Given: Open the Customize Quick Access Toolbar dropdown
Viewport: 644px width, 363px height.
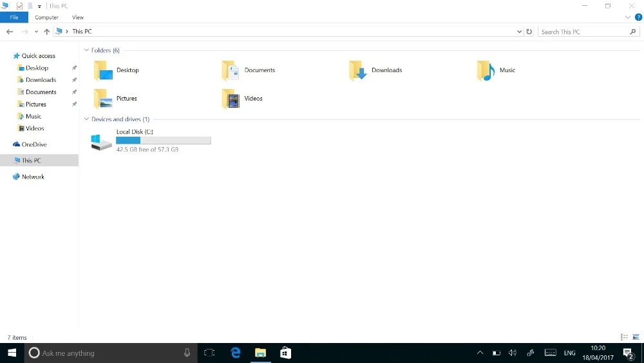Looking at the screenshot, I should tap(39, 6).
